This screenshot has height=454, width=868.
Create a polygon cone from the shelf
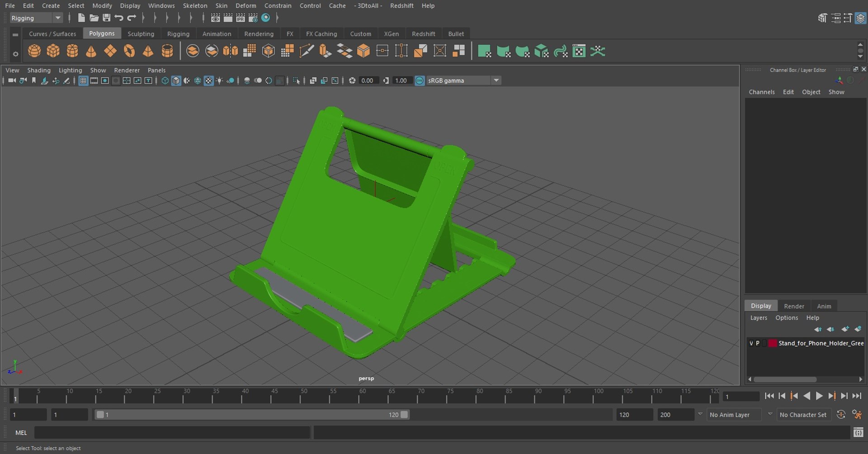point(91,51)
